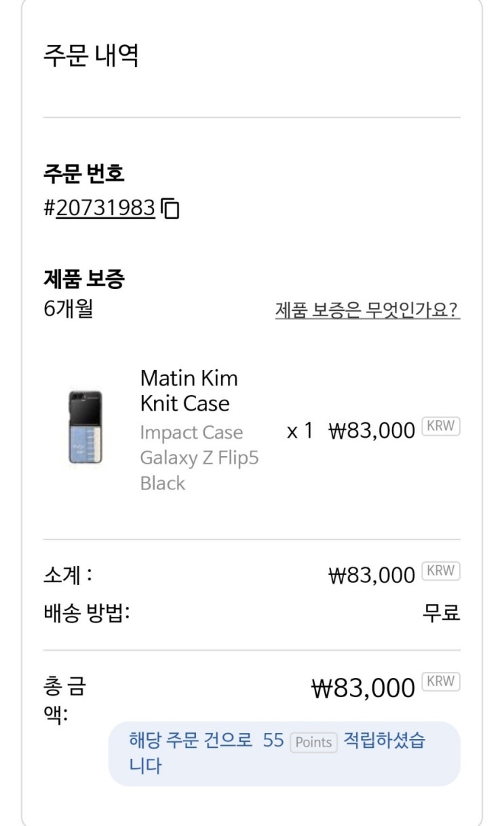The image size is (504, 826).
Task: Select the Matin Kim Knit Case title
Action: pyautogui.click(x=189, y=390)
